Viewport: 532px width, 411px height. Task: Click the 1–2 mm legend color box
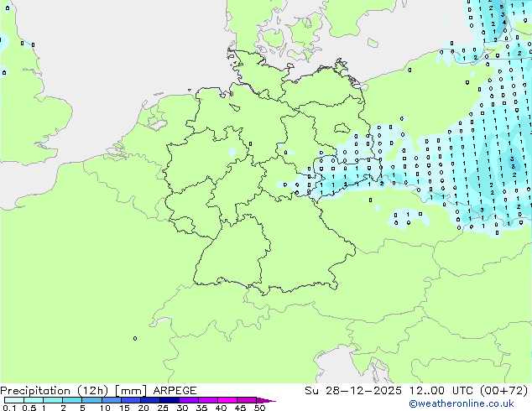pos(53,400)
